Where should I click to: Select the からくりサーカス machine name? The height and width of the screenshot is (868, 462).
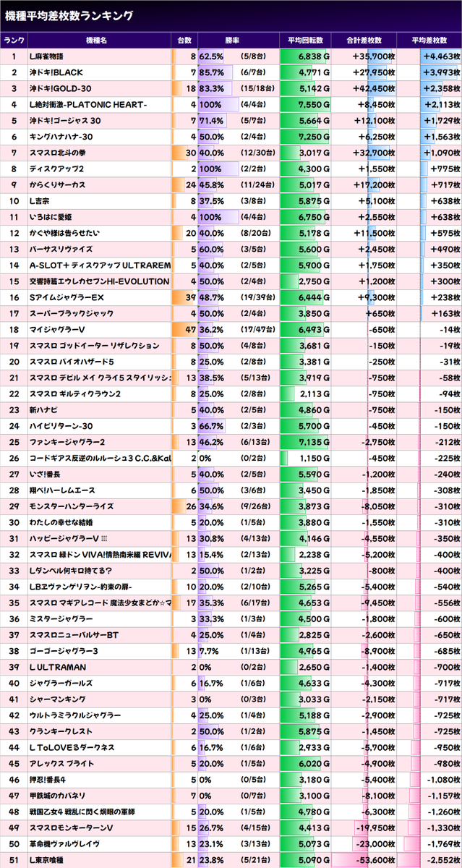click(x=57, y=184)
